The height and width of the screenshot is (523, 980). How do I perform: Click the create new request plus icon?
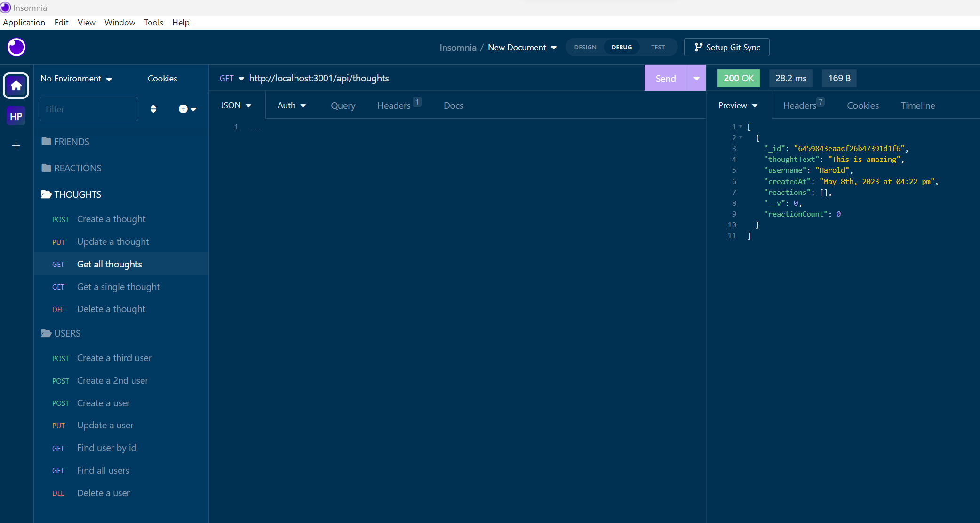tap(183, 109)
